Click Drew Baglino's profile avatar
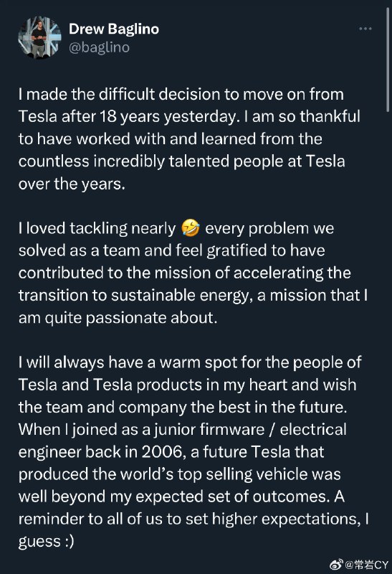392x574 pixels. tap(40, 38)
